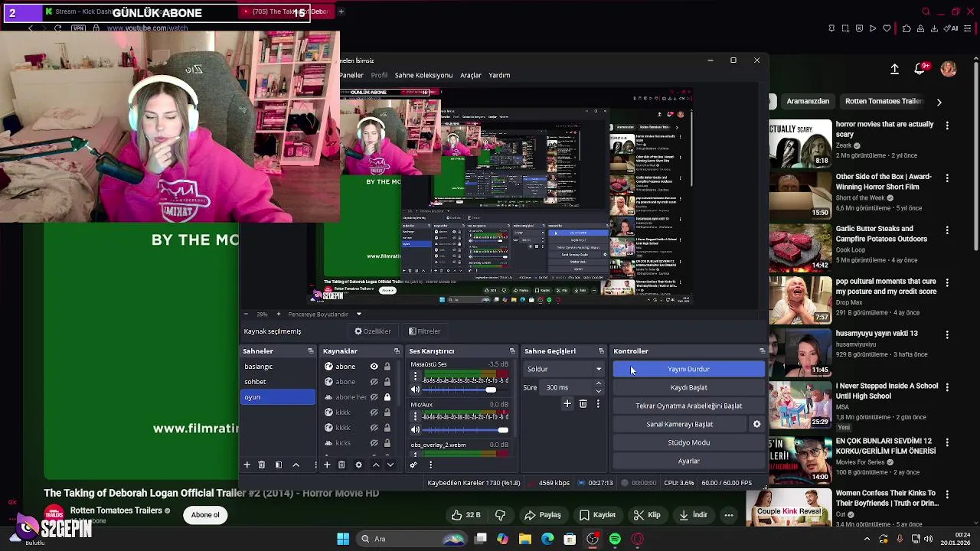
Task: Delete the scene transition trash icon
Action: (583, 403)
